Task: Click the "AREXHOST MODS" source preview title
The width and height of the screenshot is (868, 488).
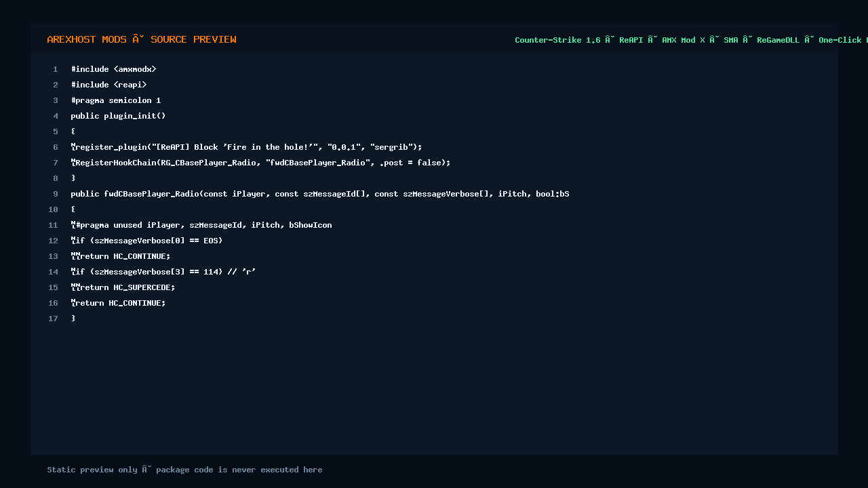Action: [142, 39]
